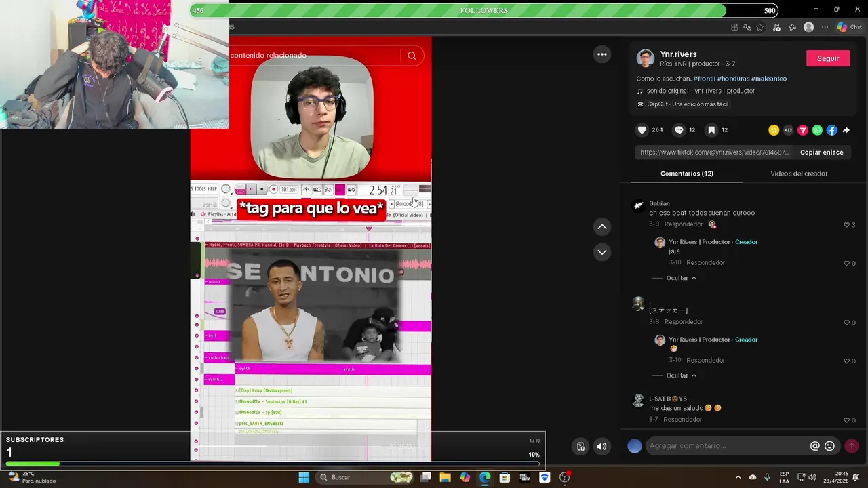Screen dimensions: 868x488
Task: Open the browser favorites list icon
Action: 792,27
